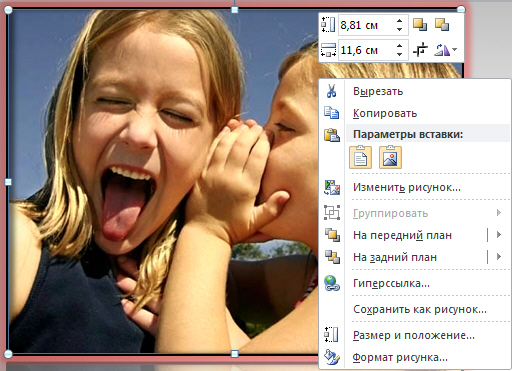Click Bring Forward icon in mini toolbar

pyautogui.click(x=420, y=25)
